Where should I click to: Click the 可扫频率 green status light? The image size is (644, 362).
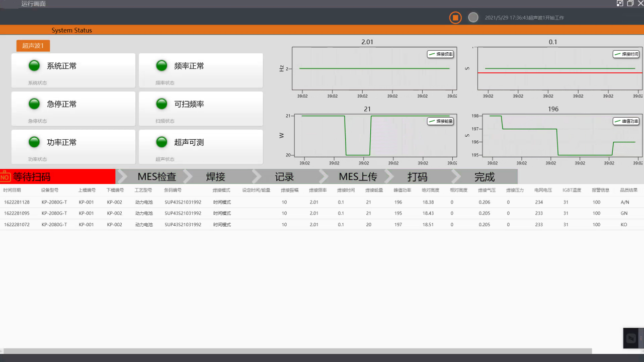point(162,104)
